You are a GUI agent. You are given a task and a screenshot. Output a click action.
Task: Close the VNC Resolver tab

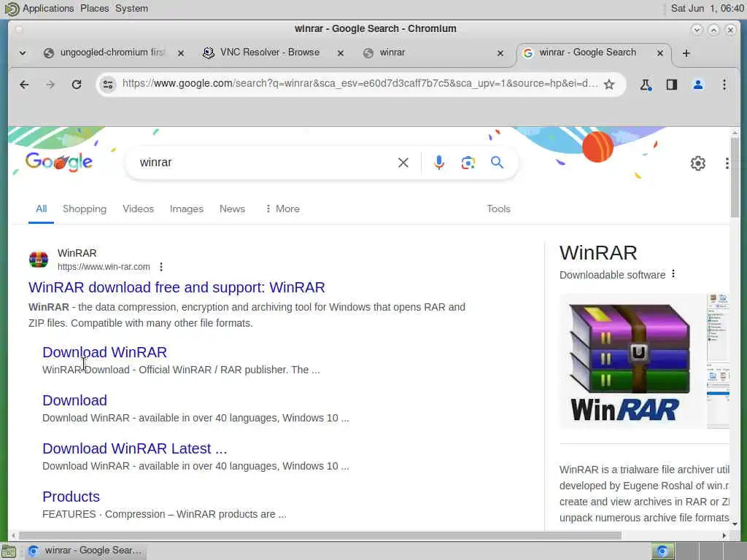click(x=341, y=53)
